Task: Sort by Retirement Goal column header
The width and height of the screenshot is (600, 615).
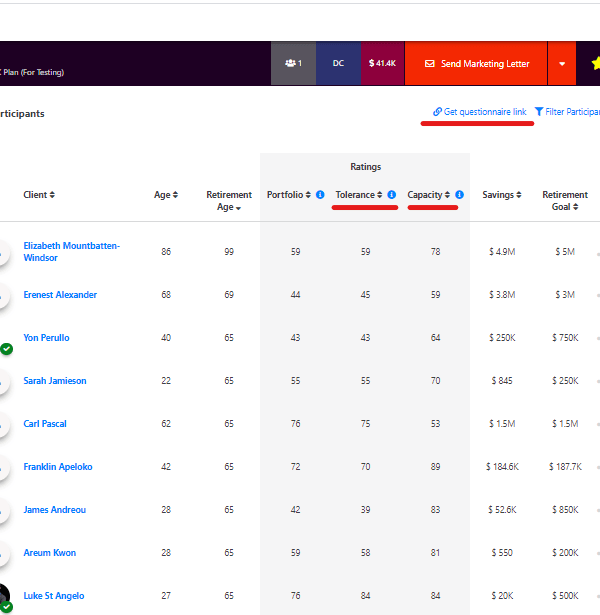Action: 565,201
